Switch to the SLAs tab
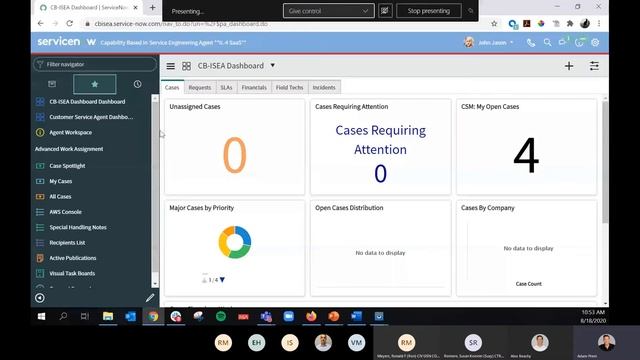 click(x=226, y=87)
